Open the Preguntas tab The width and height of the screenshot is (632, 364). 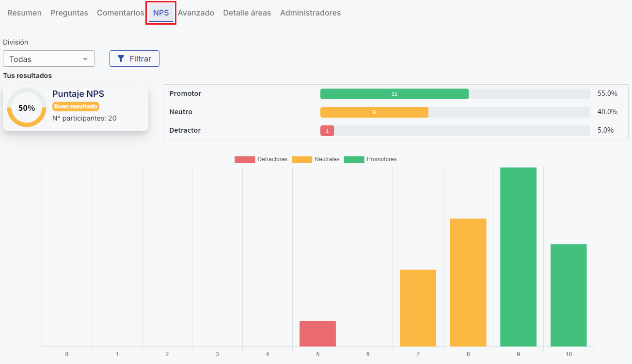point(69,13)
